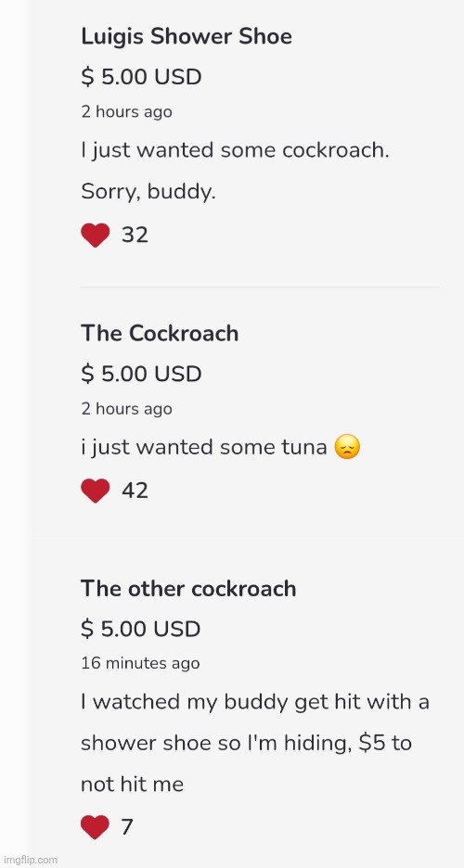The width and height of the screenshot is (464, 868).
Task: Click The Cockroach's $ 5.00 USD amount
Action: point(141,375)
